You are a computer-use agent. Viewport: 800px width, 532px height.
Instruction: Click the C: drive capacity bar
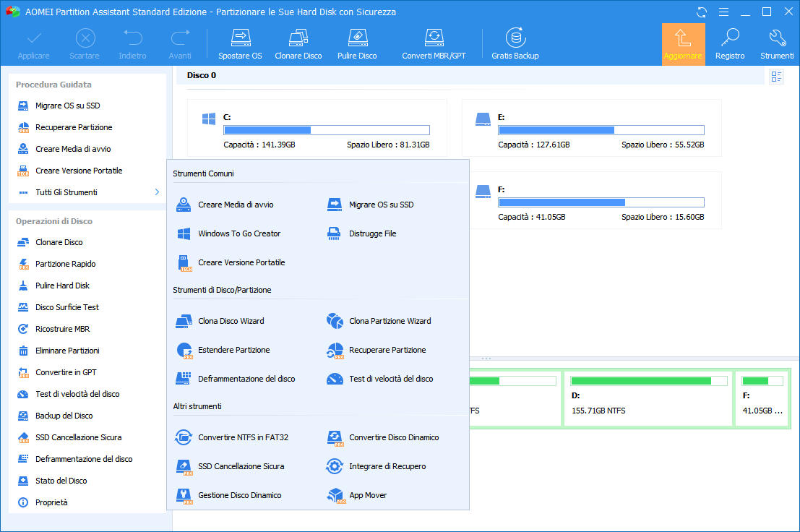pos(326,130)
